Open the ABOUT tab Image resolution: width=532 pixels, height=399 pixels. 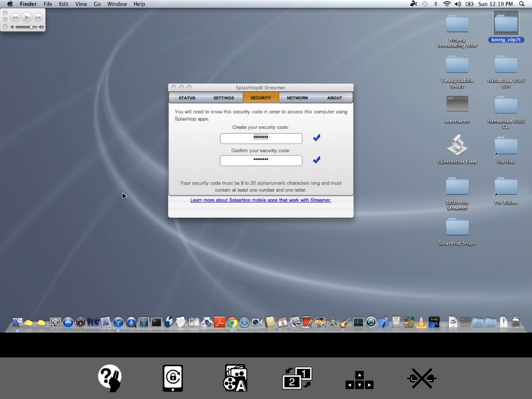pos(335,98)
